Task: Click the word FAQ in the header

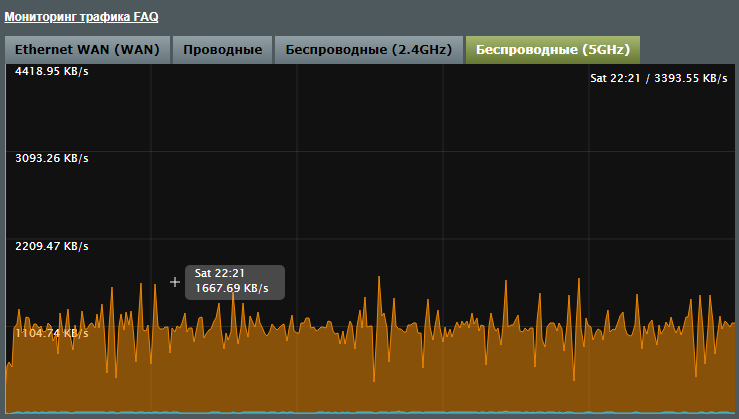Action: [146, 17]
